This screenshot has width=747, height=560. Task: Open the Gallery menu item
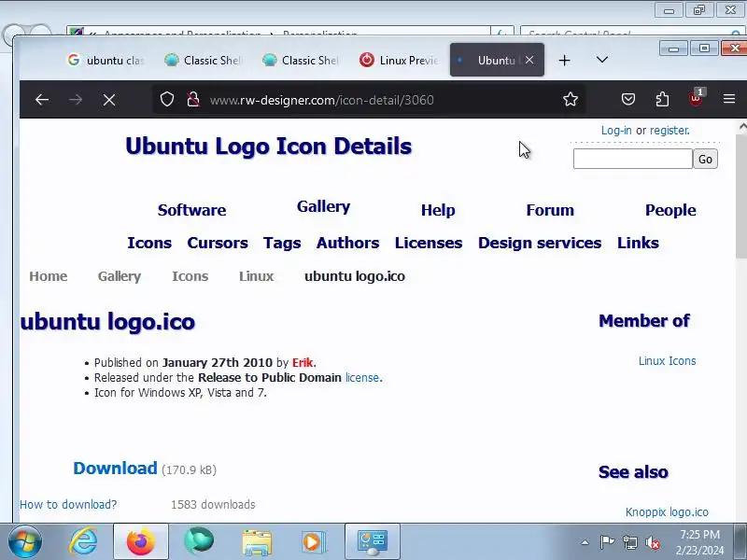click(323, 206)
